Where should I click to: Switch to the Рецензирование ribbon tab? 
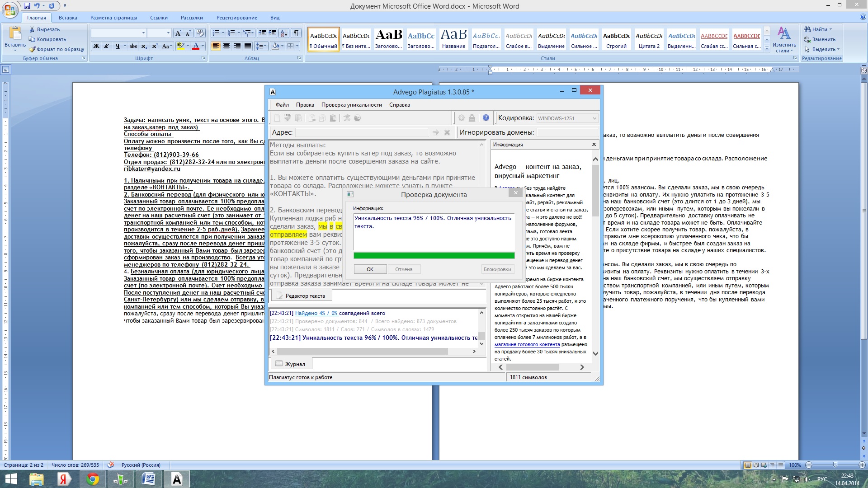tap(236, 18)
